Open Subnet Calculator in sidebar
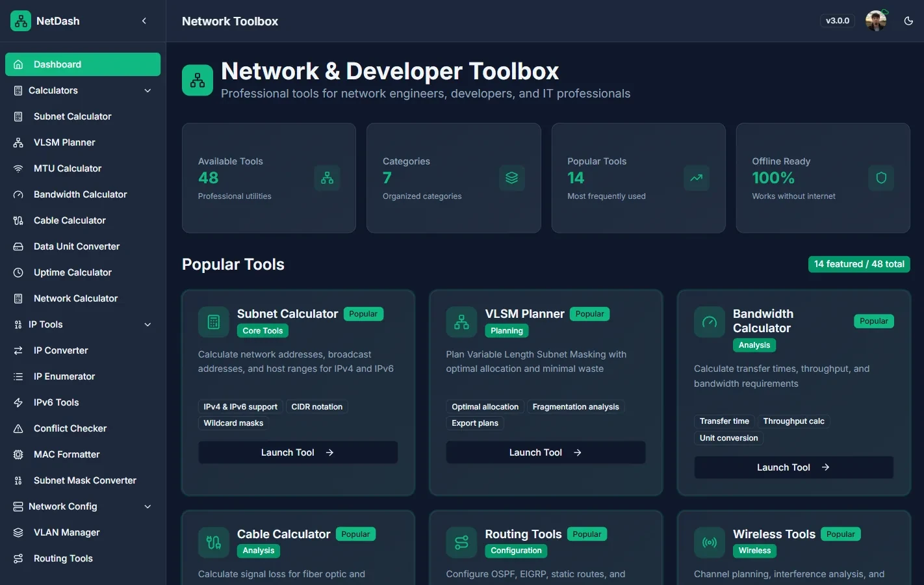 tap(83, 116)
